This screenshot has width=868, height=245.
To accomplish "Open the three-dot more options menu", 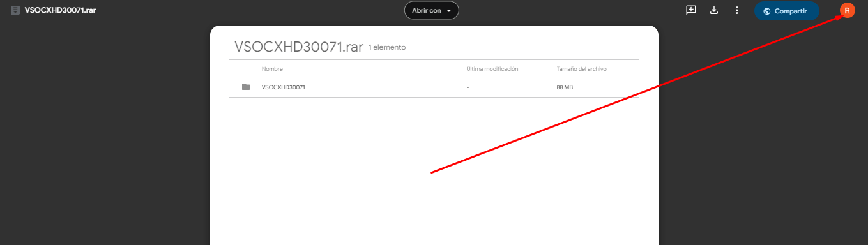I will (737, 10).
